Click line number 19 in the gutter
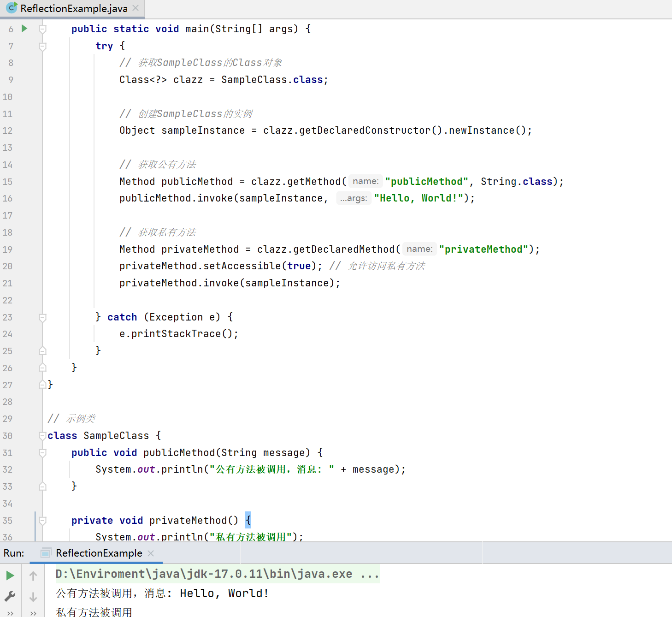Image resolution: width=672 pixels, height=617 pixels. (x=7, y=249)
